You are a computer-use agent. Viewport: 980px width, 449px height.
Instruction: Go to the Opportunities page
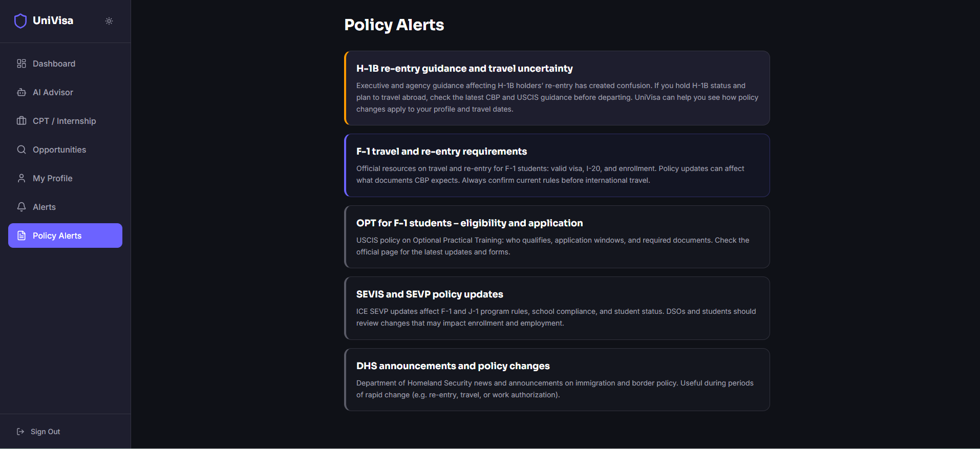(59, 149)
